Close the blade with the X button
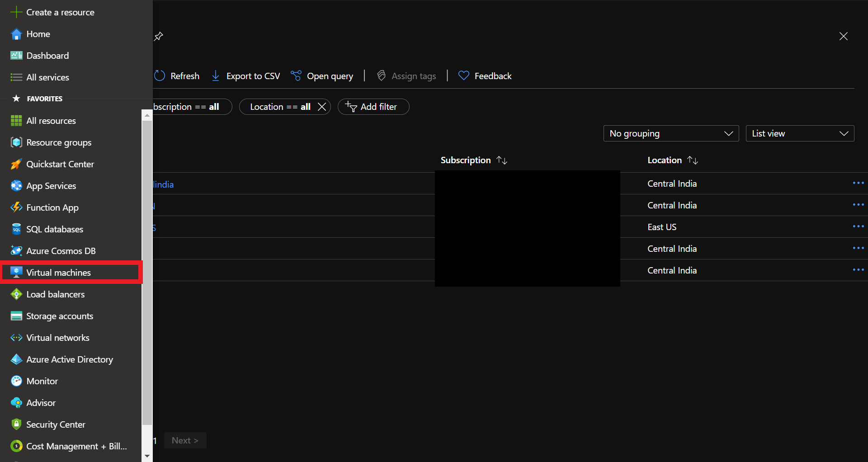This screenshot has height=462, width=868. (x=844, y=36)
